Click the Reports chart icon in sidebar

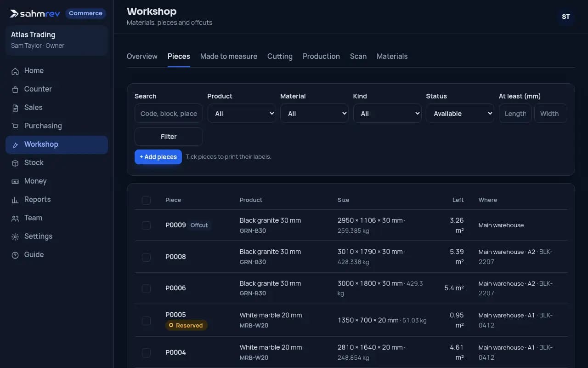pyautogui.click(x=15, y=200)
